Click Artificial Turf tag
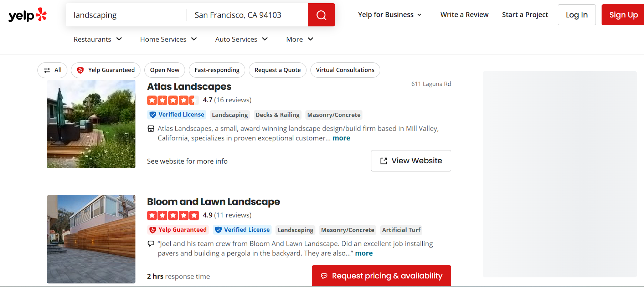Viewport: 644px width, 287px height. [401, 230]
